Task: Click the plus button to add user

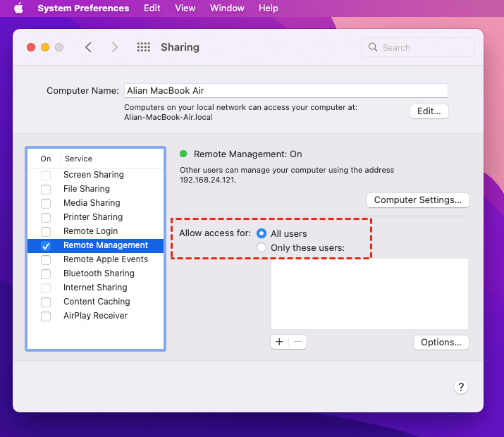Action: point(280,342)
